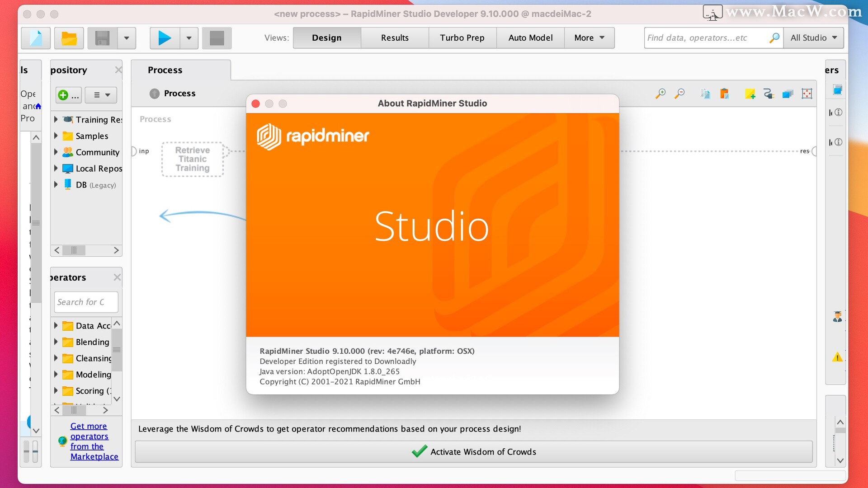
Task: Open the More views dropdown
Action: coord(589,38)
